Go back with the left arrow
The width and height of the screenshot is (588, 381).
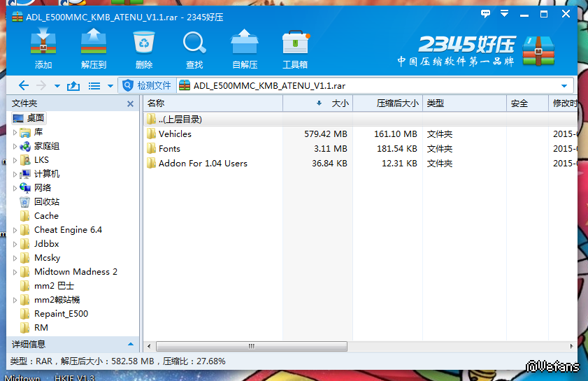pyautogui.click(x=24, y=85)
